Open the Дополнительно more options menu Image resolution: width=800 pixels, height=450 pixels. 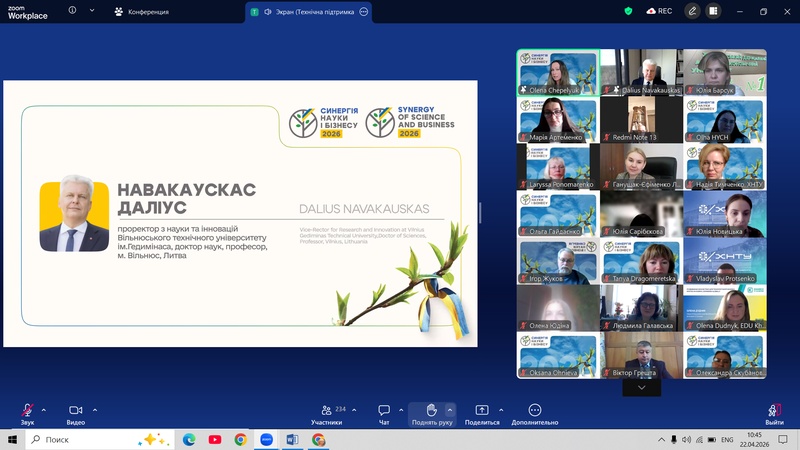point(535,414)
